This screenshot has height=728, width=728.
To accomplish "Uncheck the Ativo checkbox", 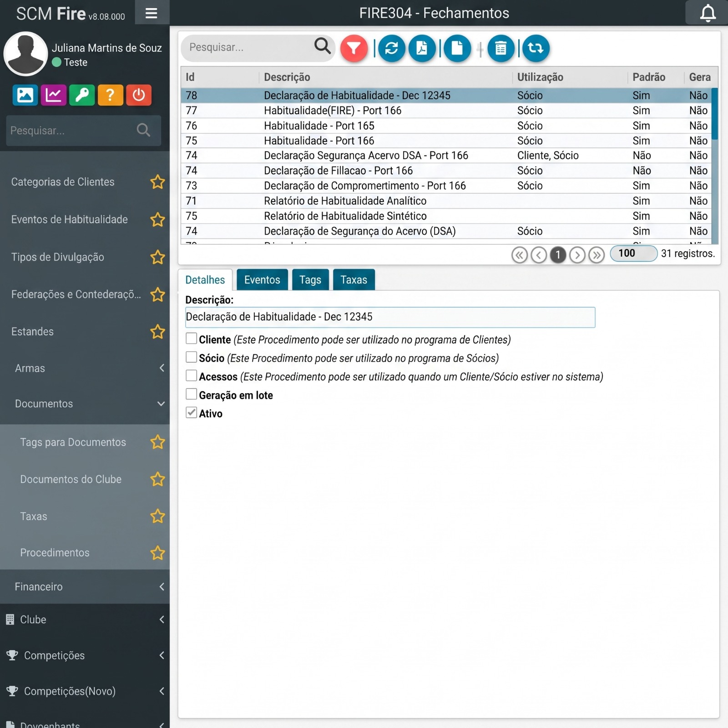I will (x=192, y=413).
